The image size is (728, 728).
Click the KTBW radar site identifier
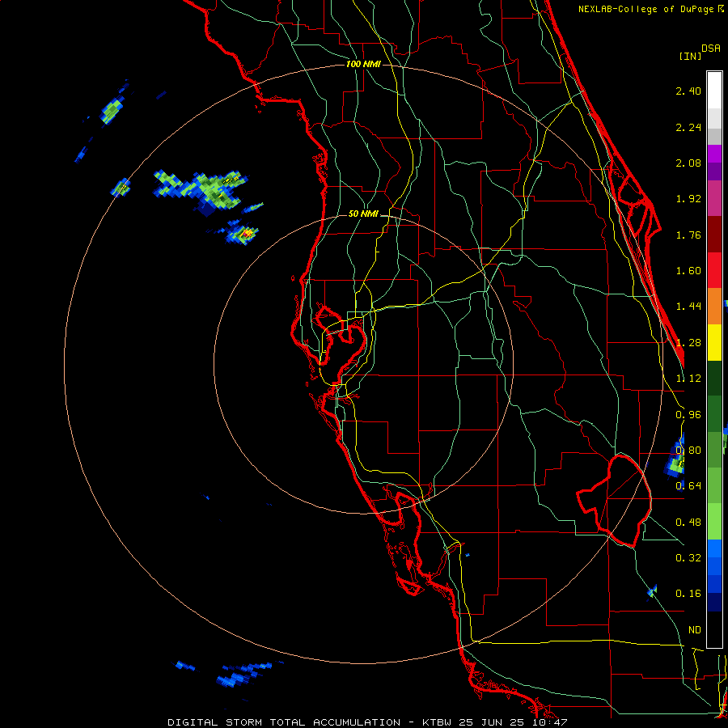(438, 722)
